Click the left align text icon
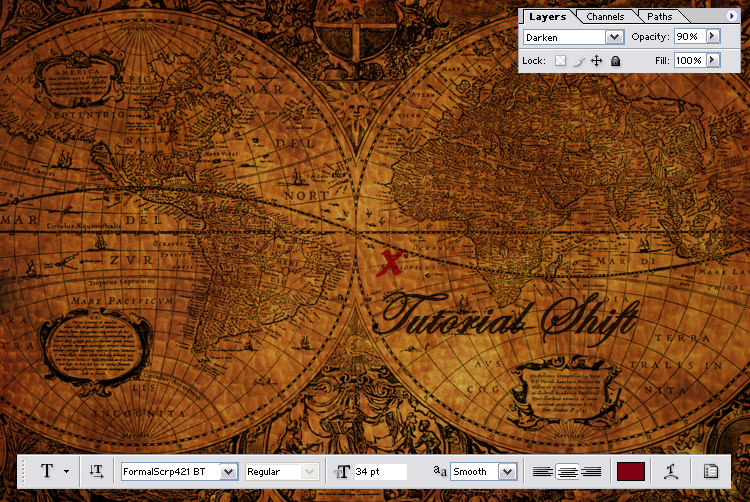Screen dimensions: 750x502 click(542, 471)
